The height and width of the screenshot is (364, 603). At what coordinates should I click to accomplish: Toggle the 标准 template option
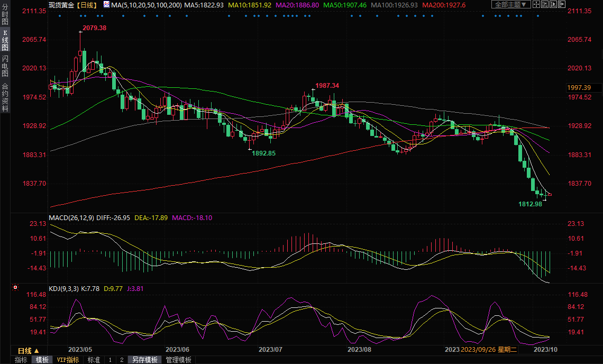[94, 360]
